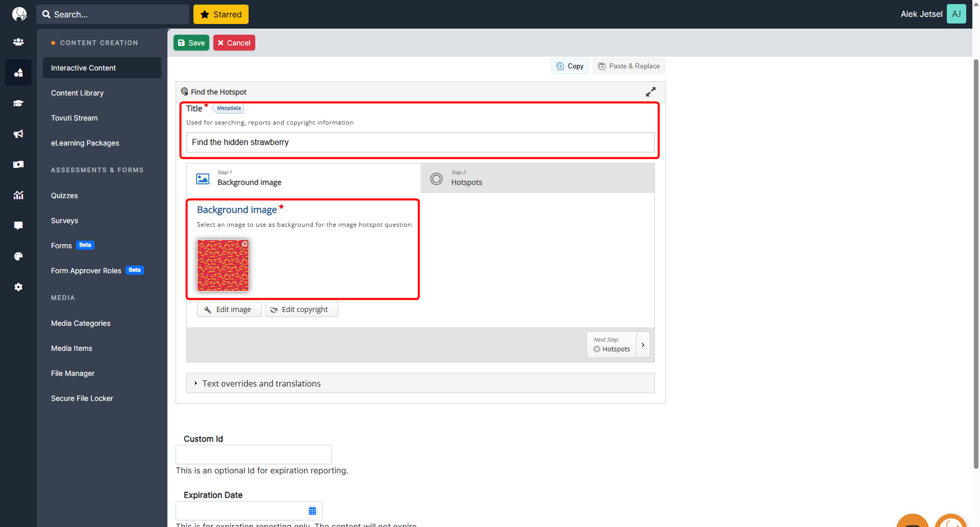The height and width of the screenshot is (527, 980).
Task: Open the chat bubble sidebar icon
Action: tap(18, 226)
